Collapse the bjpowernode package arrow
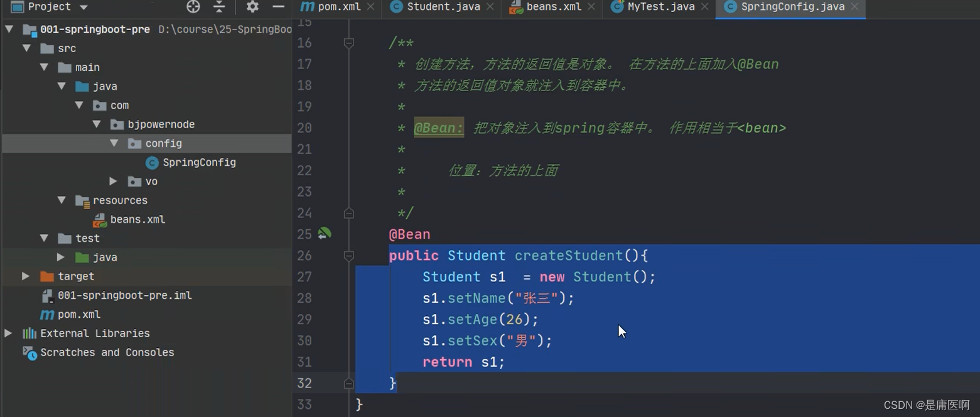The height and width of the screenshot is (417, 980). click(x=97, y=124)
